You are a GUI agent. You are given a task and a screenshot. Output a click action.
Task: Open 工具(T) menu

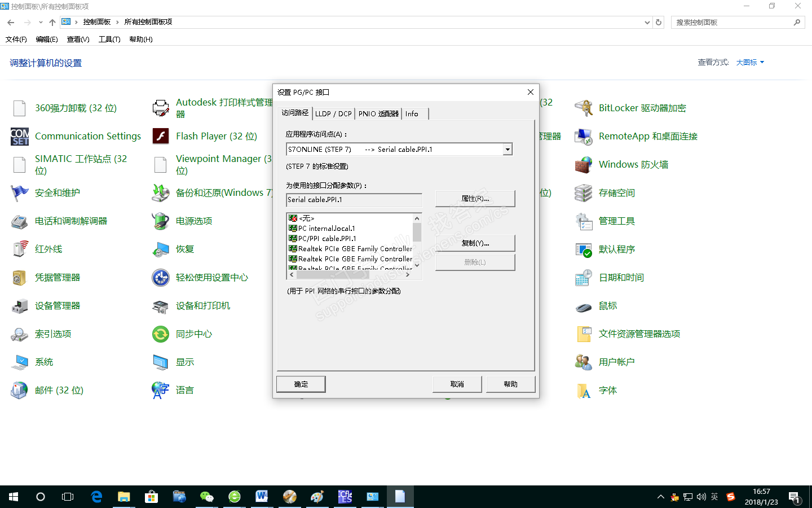(x=109, y=40)
